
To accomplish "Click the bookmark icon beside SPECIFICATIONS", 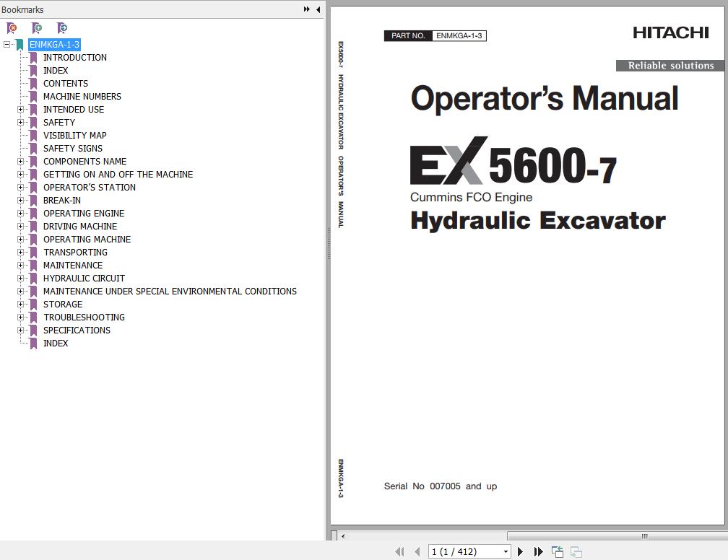I will pos(33,331).
